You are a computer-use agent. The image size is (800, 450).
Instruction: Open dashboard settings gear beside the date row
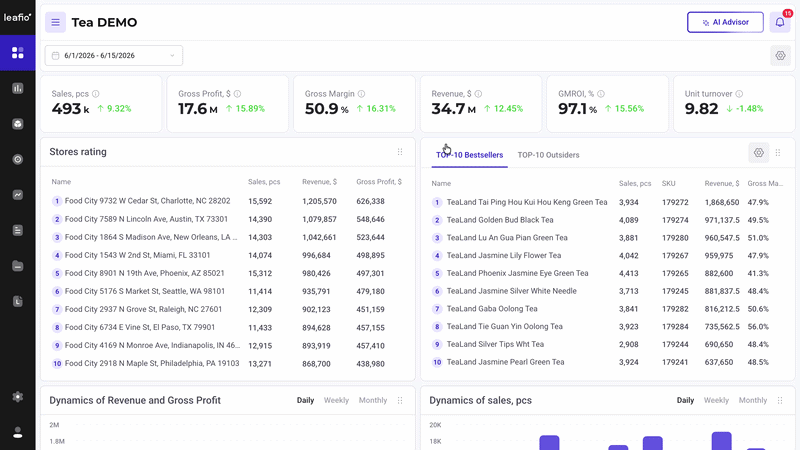pyautogui.click(x=780, y=56)
